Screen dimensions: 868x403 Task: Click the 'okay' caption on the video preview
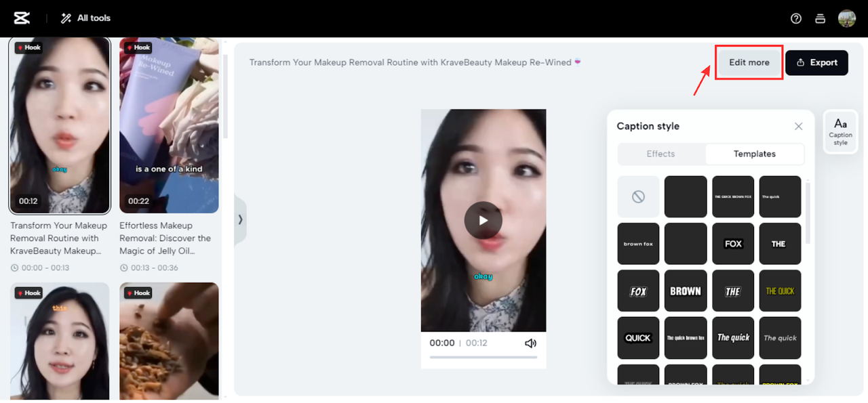[x=483, y=276]
